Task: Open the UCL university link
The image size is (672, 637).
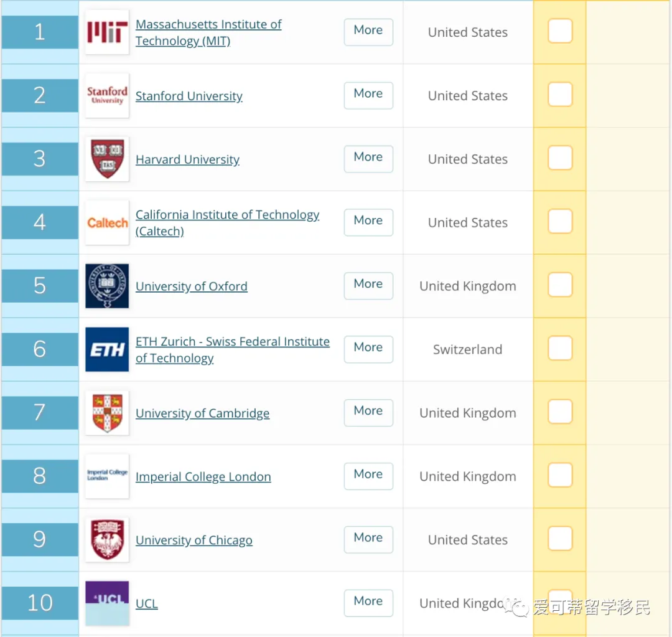Action: (147, 604)
